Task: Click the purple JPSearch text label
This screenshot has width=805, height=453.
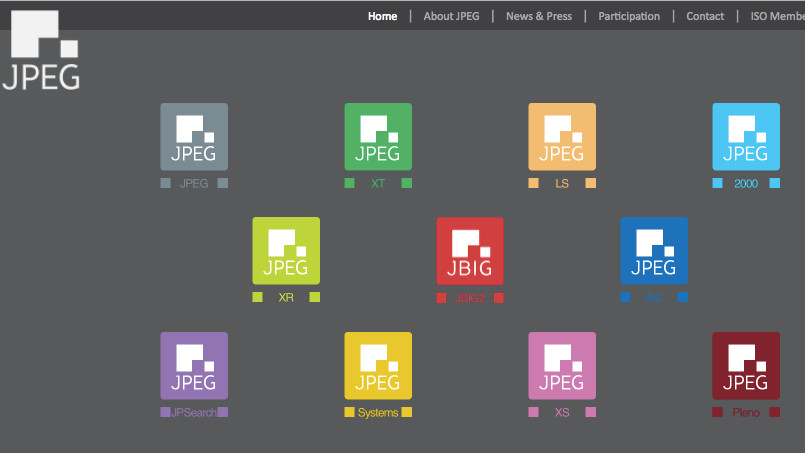Action: (194, 412)
